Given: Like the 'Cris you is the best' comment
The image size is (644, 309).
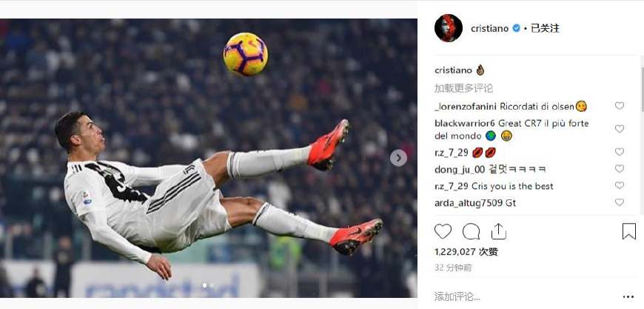Looking at the screenshot, I should 620,186.
